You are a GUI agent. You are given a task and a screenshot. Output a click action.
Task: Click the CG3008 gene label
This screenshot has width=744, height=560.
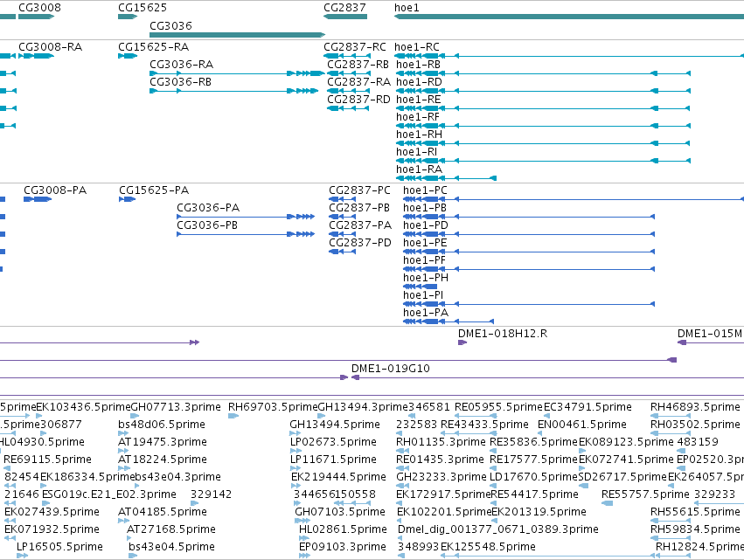(40, 8)
